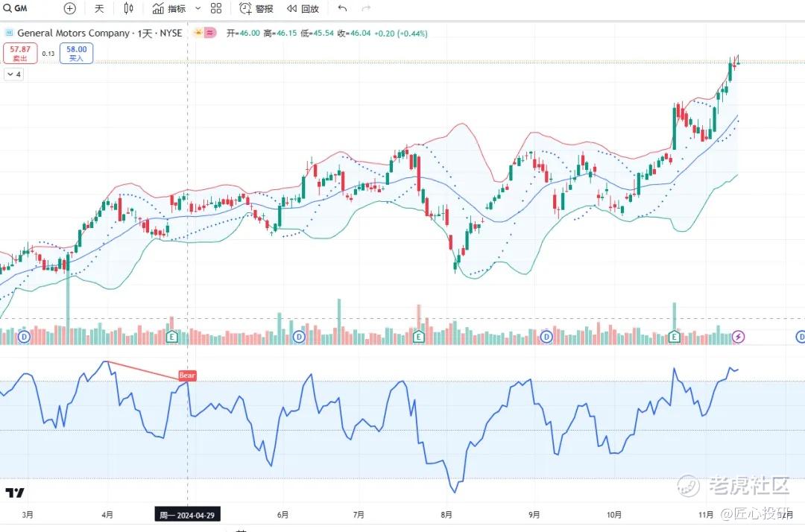Image resolution: width=805 pixels, height=532 pixels.
Task: Click the D marker at far right edge
Action: tap(801, 337)
